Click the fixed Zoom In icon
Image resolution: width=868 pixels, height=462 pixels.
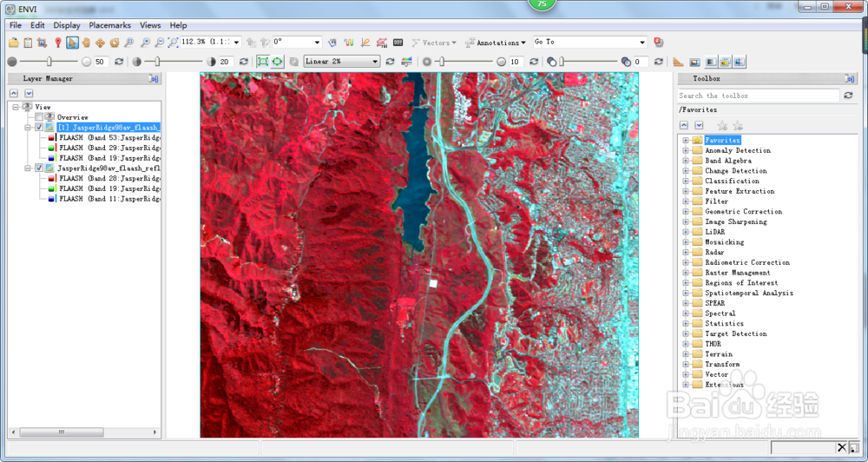[146, 42]
